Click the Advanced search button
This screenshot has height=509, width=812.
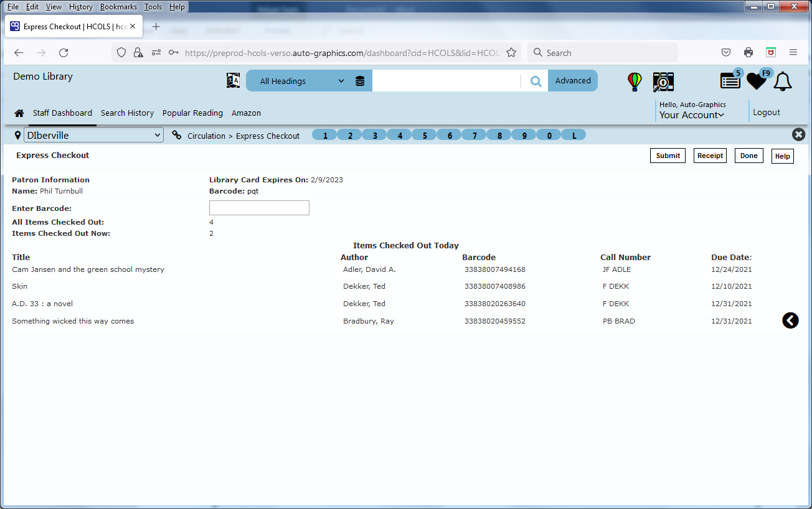coord(573,81)
